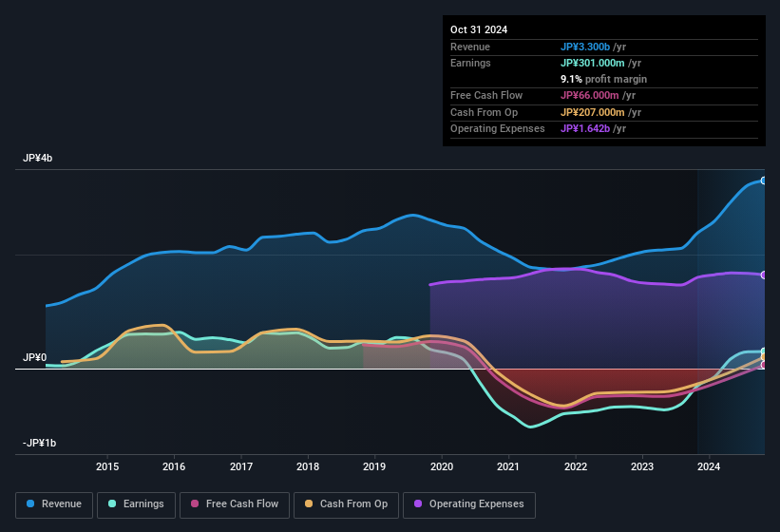This screenshot has height=532, width=780.
Task: Click the Oct 31 2024 tooltip date
Action: click(479, 29)
